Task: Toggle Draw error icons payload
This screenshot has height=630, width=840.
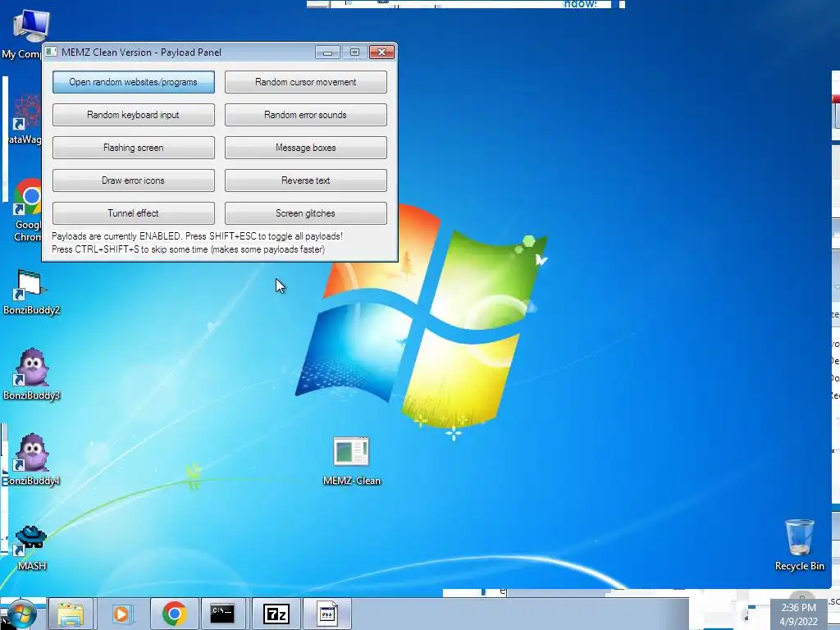Action: (x=134, y=180)
